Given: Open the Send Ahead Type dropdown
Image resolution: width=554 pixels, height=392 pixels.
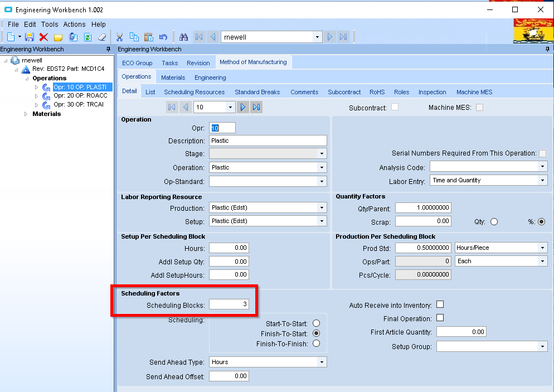Looking at the screenshot, I should point(322,362).
